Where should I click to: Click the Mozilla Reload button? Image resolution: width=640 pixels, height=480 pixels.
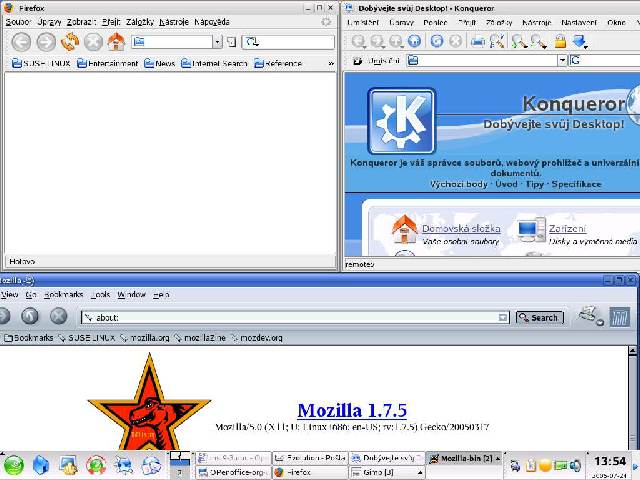pos(30,316)
